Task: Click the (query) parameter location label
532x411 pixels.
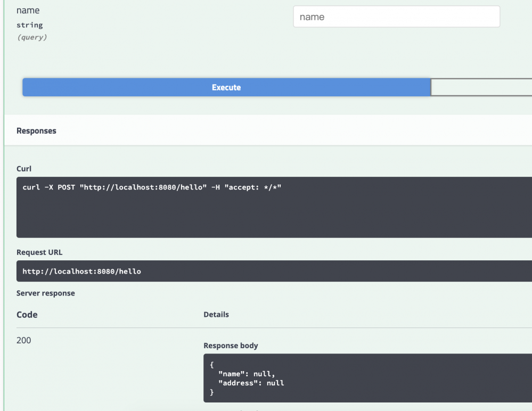Action: pos(32,38)
